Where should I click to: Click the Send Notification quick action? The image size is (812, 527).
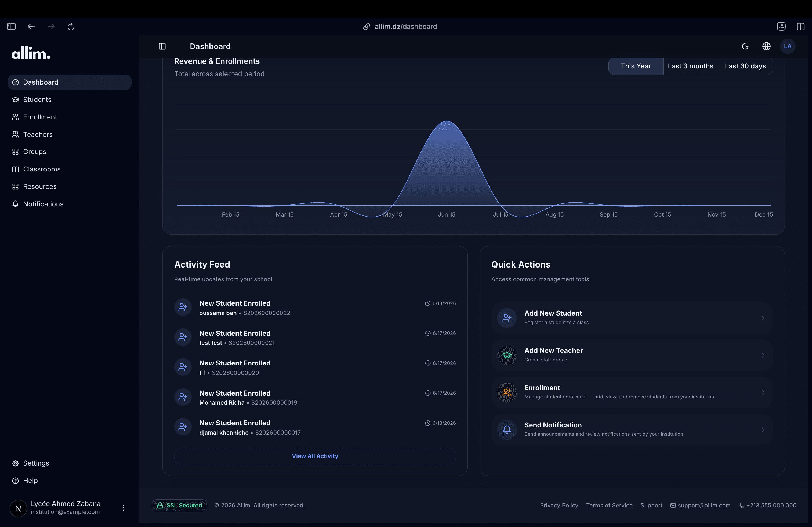632,430
